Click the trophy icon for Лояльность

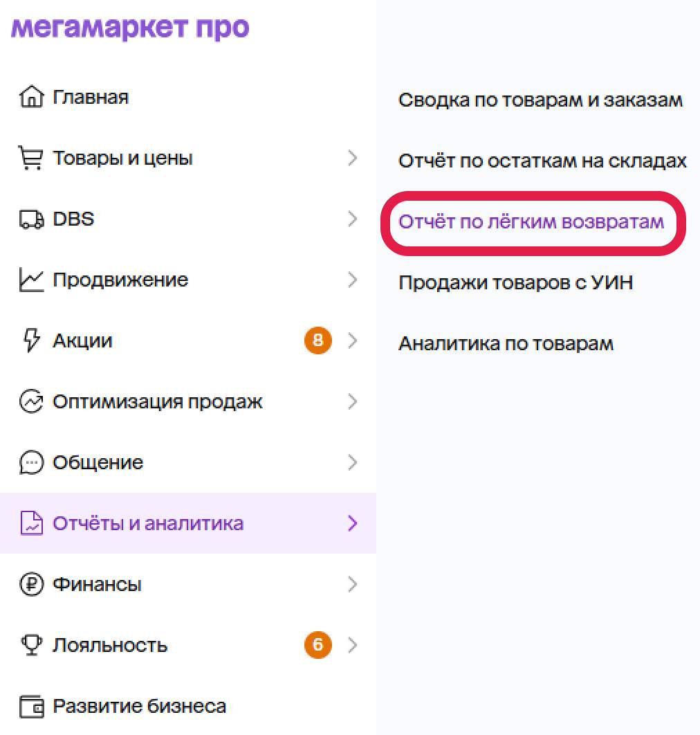click(31, 645)
